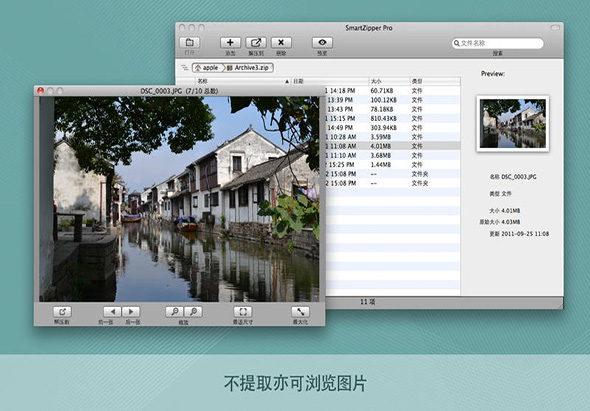Screen dimensions: 590x411
Task: Click the zoom-out magnifier icon
Action: pos(175,312)
